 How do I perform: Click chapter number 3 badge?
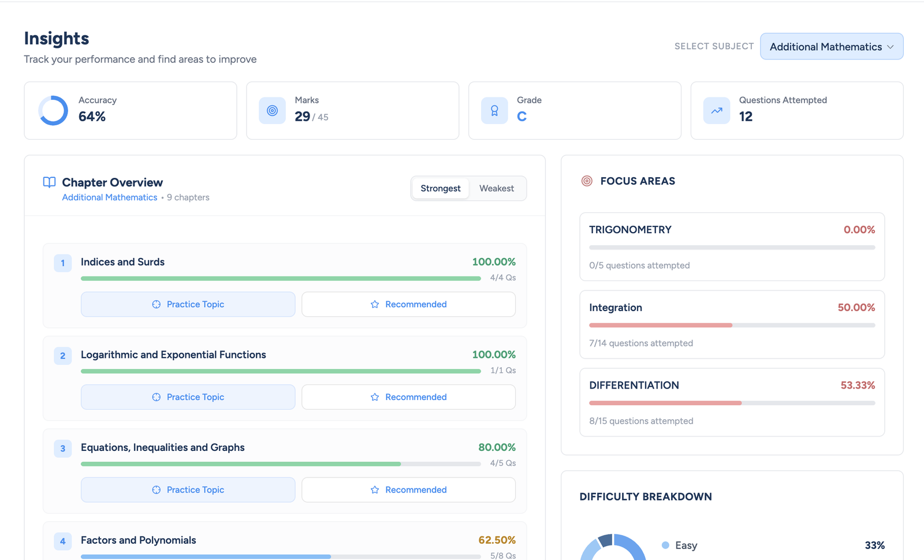point(63,449)
